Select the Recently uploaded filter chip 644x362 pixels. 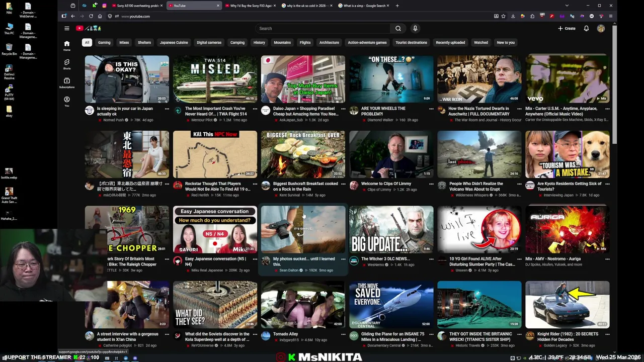click(450, 42)
